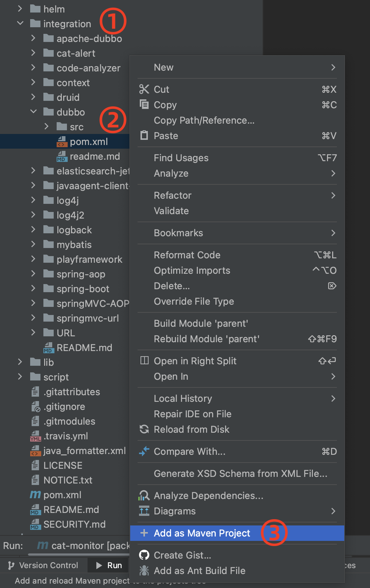
Task: Expand the helm folder
Action: (x=20, y=8)
